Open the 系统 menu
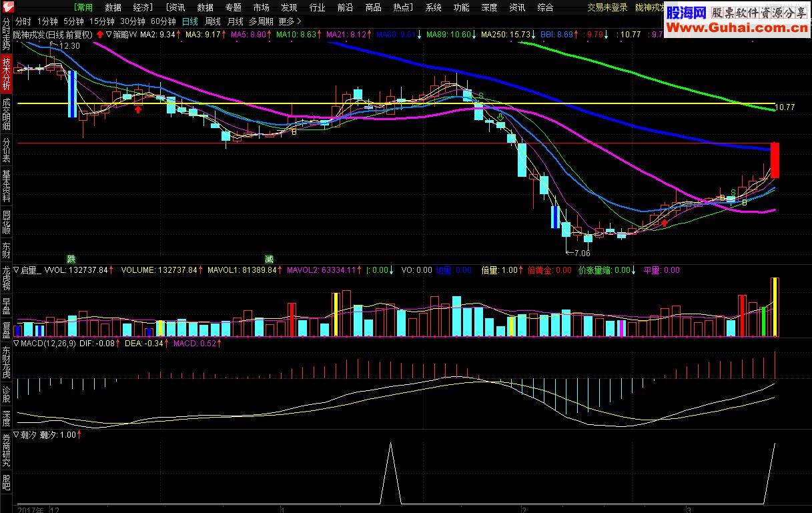Screen dimensions: 812x513 pyautogui.click(x=434, y=8)
